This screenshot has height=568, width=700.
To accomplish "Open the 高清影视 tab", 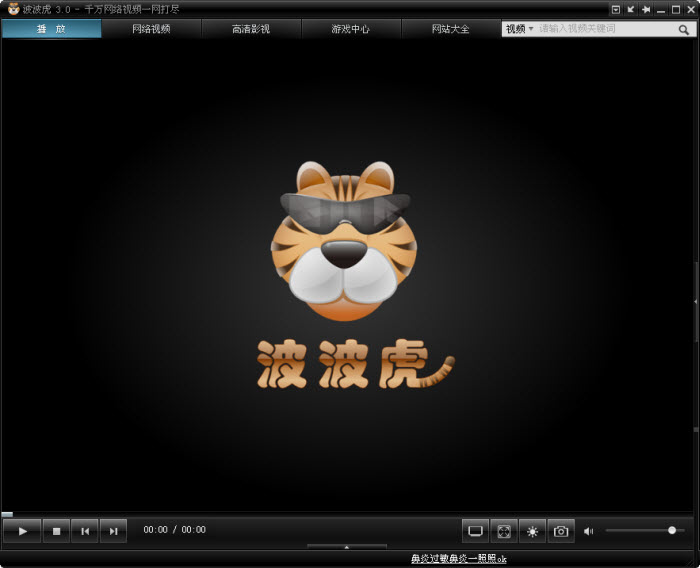I will tap(251, 29).
